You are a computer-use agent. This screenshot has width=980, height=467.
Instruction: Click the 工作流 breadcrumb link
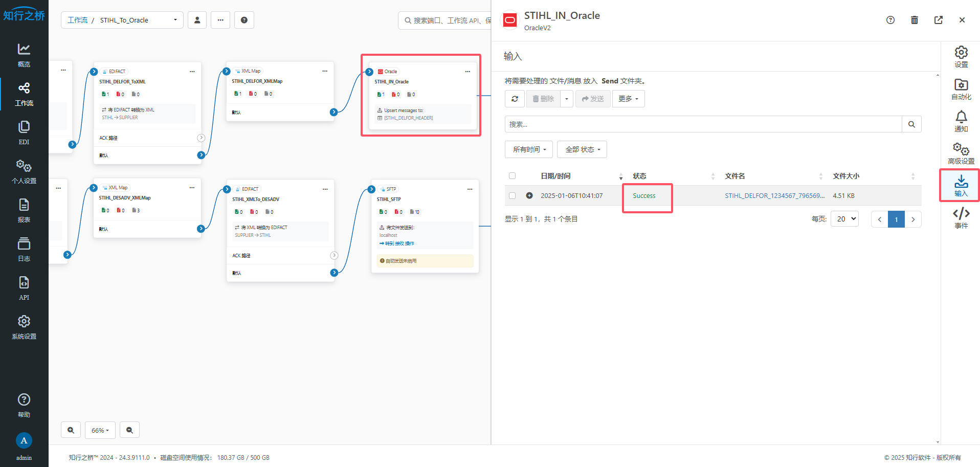tap(77, 20)
